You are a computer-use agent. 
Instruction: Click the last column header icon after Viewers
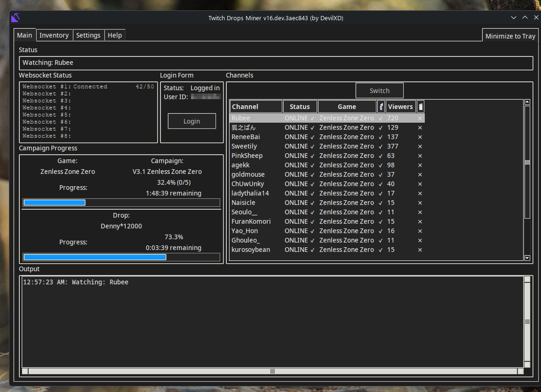pos(421,107)
